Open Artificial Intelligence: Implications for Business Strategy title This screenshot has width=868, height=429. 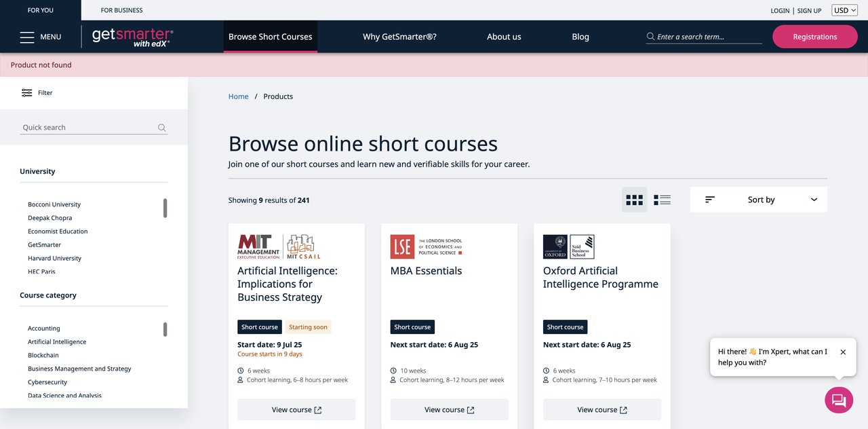[288, 284]
